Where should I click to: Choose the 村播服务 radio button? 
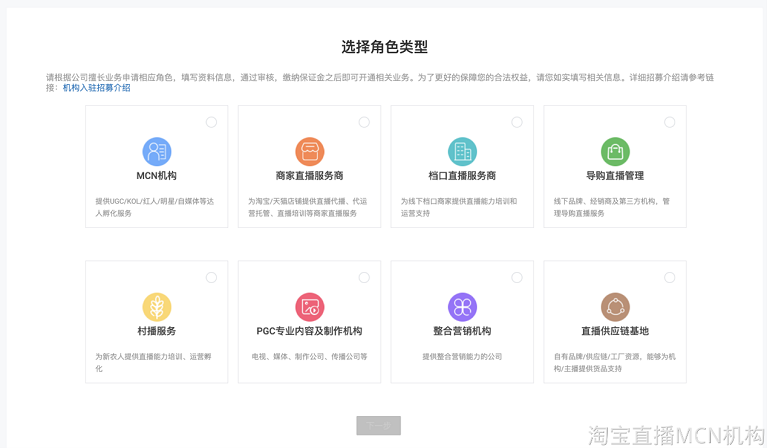click(211, 277)
